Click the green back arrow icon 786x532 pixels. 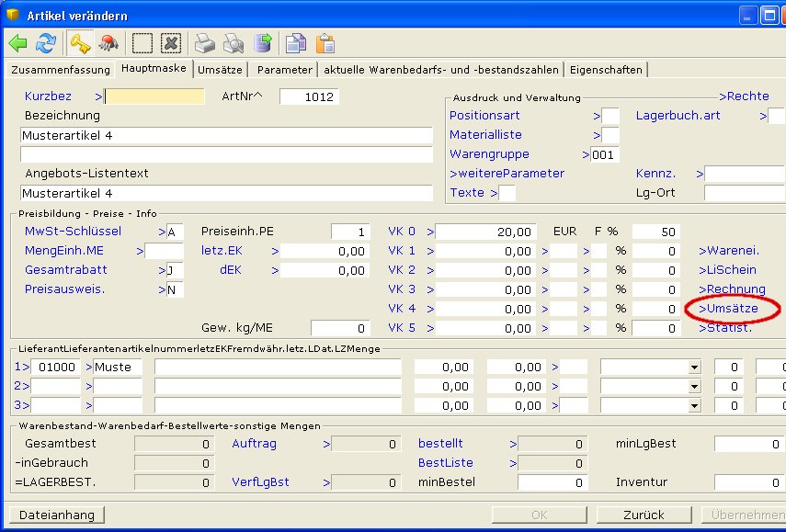tap(18, 43)
